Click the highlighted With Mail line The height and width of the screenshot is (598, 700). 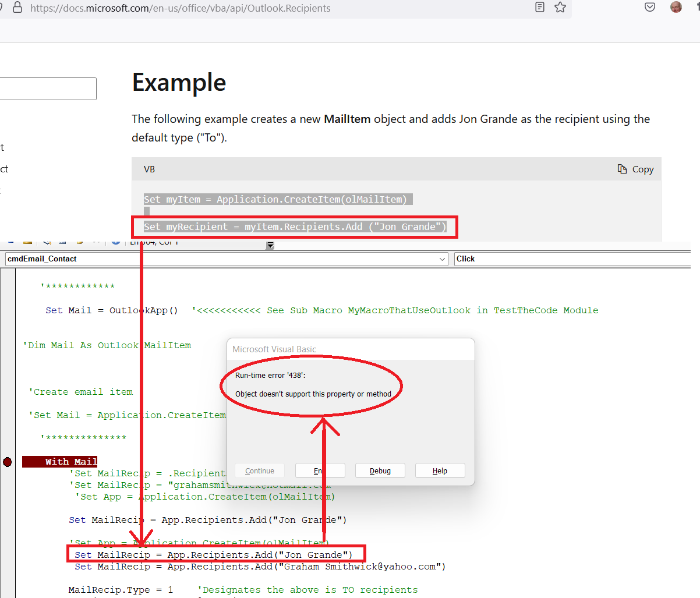coord(60,462)
